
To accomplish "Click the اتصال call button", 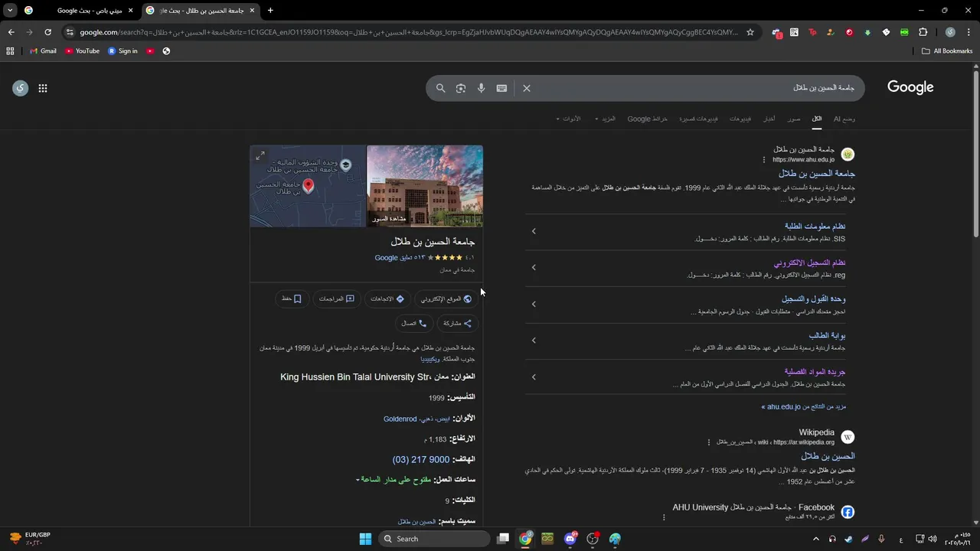I will 414,324.
